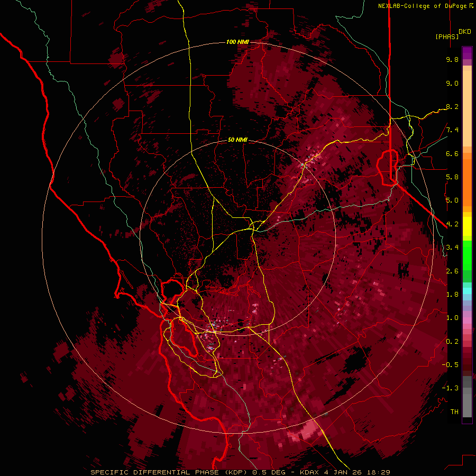Click the 4.2 scale value

pos(452,224)
